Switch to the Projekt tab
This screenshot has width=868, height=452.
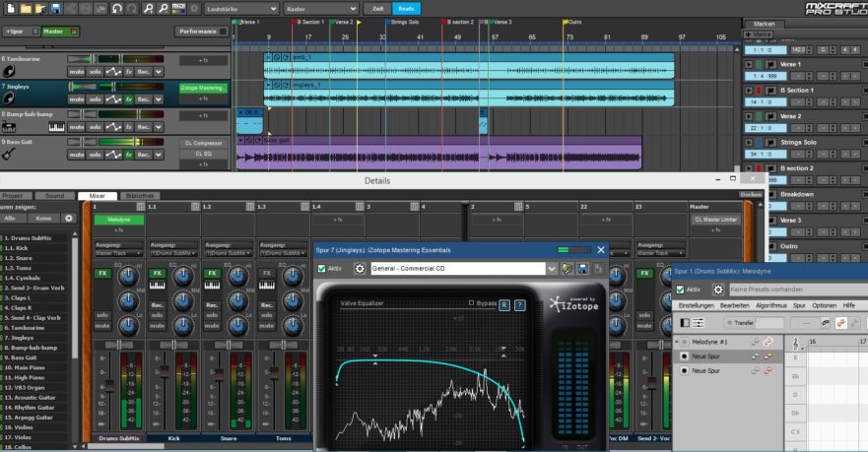click(14, 196)
